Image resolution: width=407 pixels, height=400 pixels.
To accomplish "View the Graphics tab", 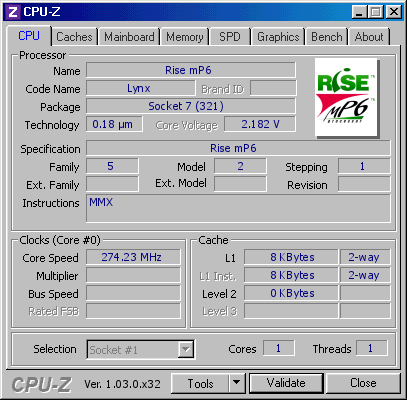I will pyautogui.click(x=278, y=37).
